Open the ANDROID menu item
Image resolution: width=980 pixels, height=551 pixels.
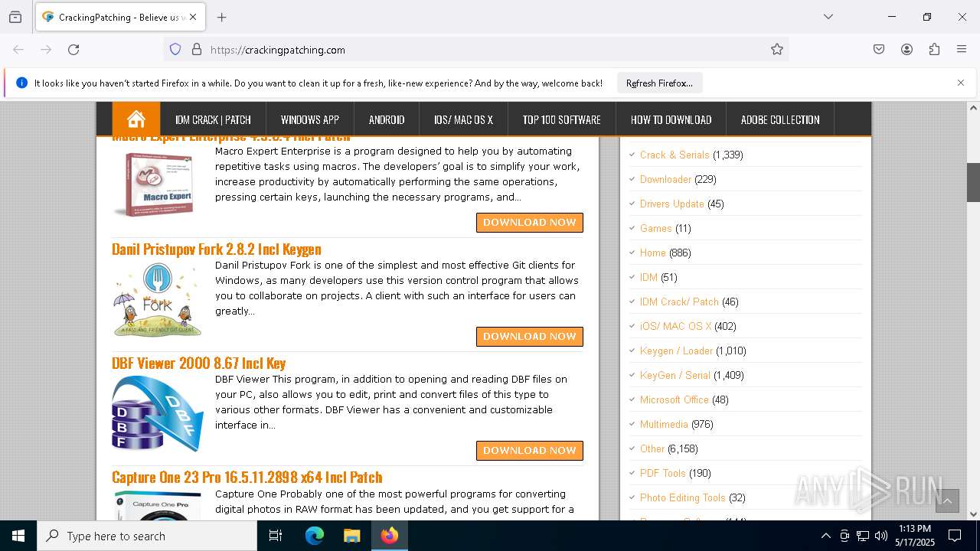(387, 119)
